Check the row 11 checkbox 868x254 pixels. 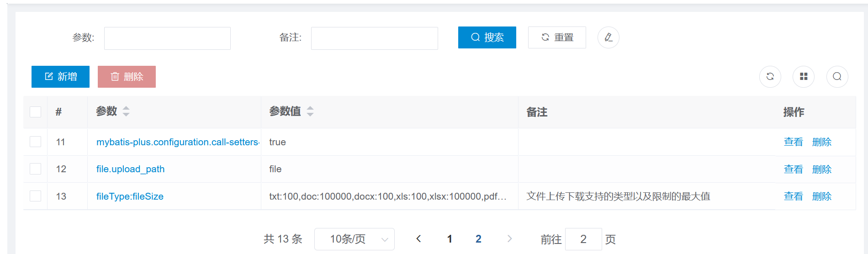coord(35,142)
